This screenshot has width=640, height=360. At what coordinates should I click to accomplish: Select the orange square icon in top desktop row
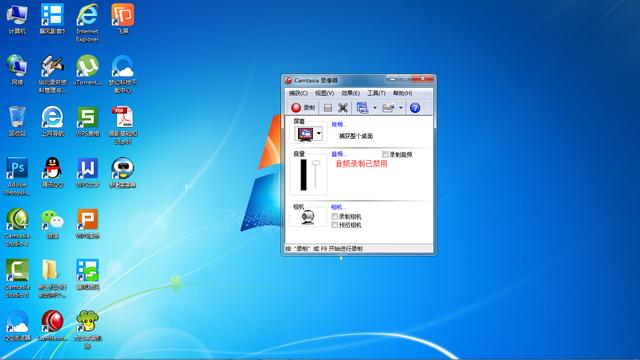pyautogui.click(x=122, y=19)
